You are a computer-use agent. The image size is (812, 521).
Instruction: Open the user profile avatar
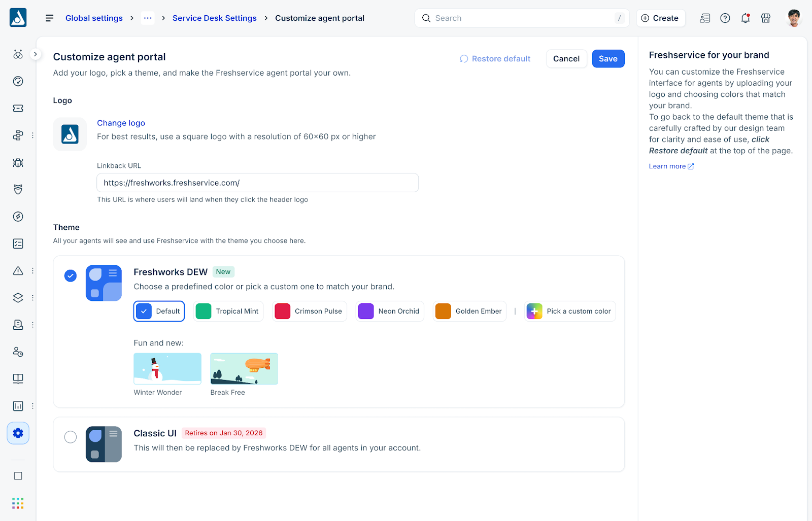[794, 18]
